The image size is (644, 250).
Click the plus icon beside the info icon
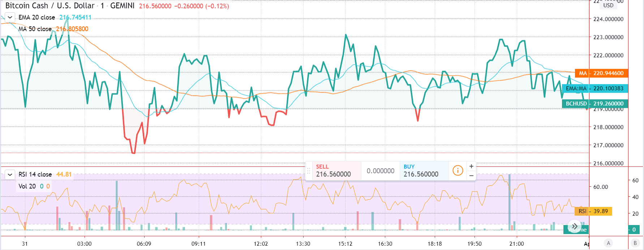(471, 166)
